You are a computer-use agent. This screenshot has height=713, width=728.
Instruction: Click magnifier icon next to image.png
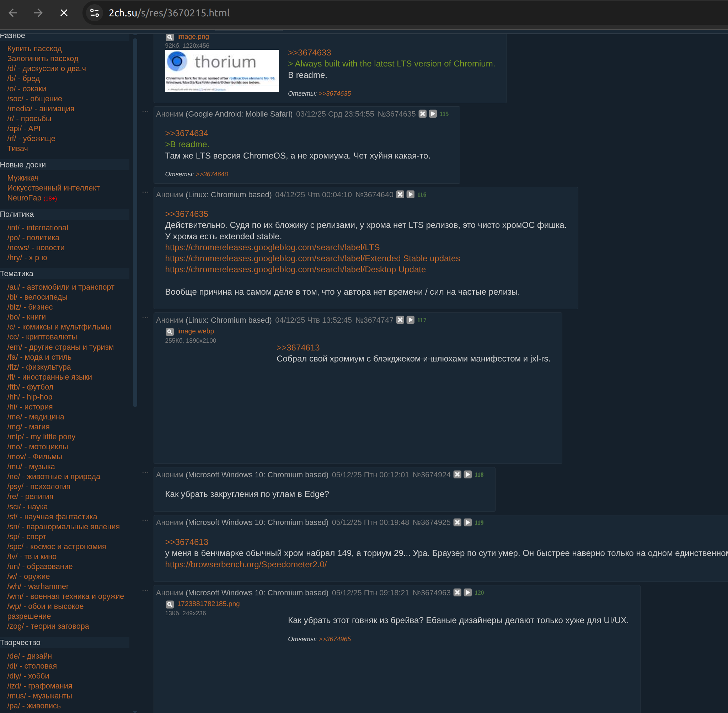170,37
